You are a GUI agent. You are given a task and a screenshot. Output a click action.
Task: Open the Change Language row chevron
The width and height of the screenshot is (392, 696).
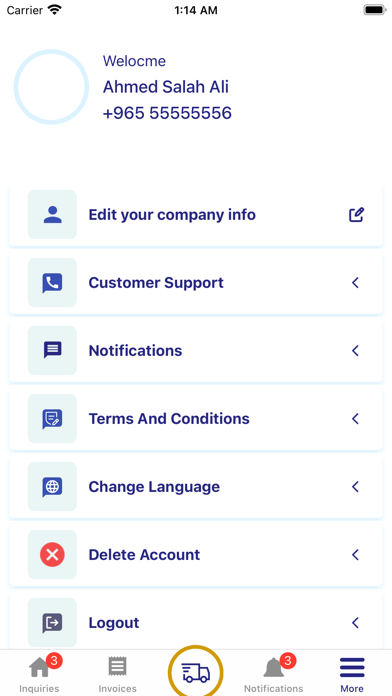pos(355,487)
